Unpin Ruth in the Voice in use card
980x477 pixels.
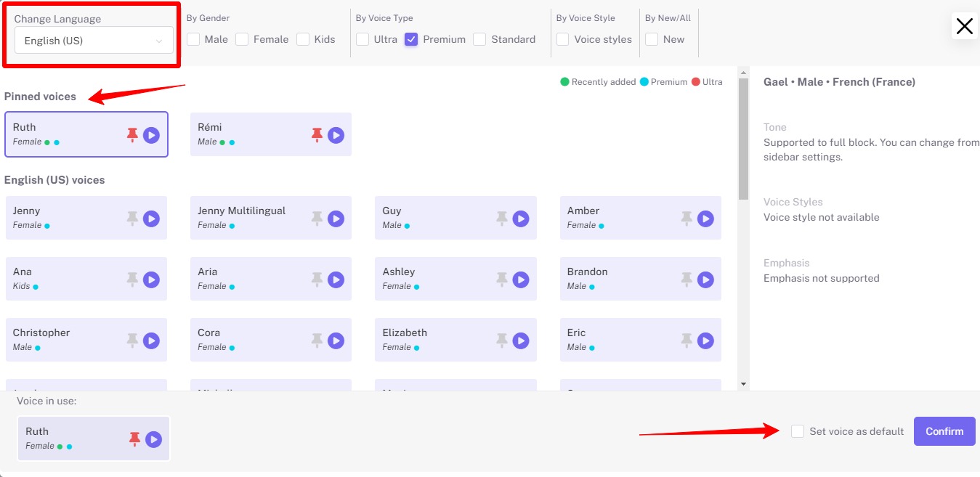[134, 439]
